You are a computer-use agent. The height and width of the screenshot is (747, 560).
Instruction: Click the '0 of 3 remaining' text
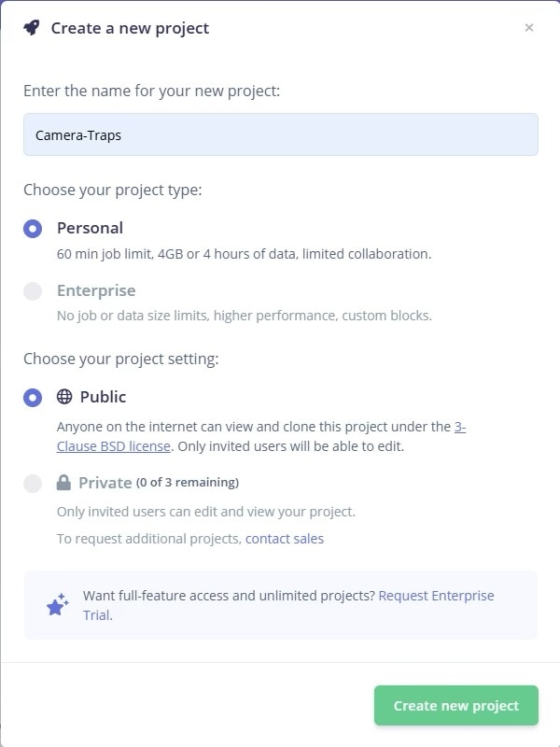[x=188, y=483]
